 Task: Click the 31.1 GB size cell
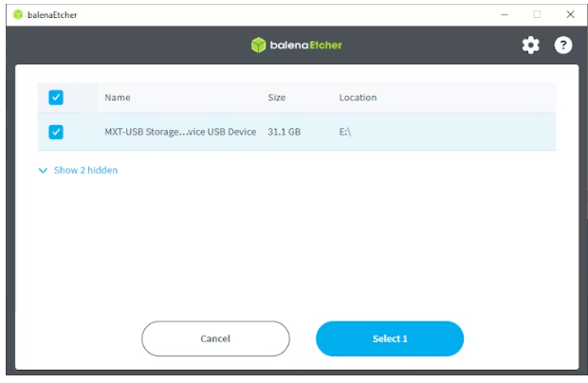(284, 132)
